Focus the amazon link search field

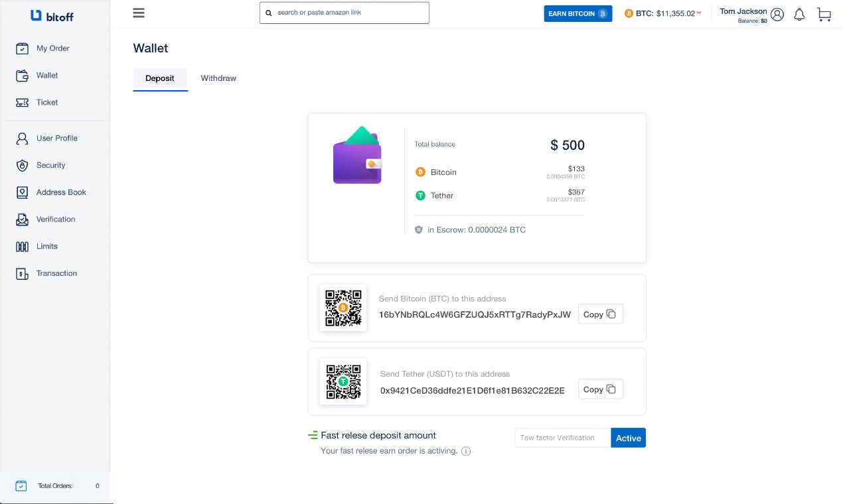pos(345,13)
